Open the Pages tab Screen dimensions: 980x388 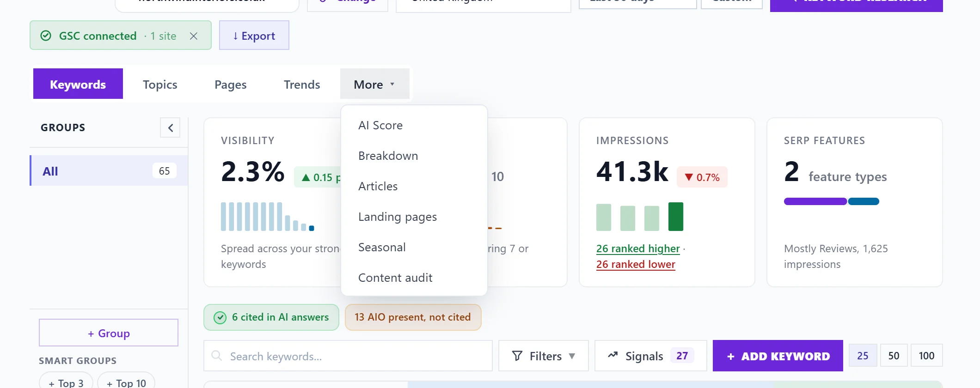[230, 84]
